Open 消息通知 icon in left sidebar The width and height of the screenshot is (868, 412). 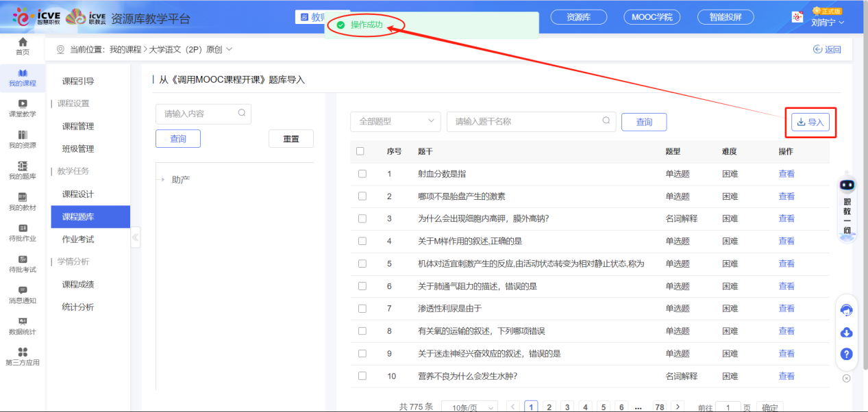tap(23, 291)
